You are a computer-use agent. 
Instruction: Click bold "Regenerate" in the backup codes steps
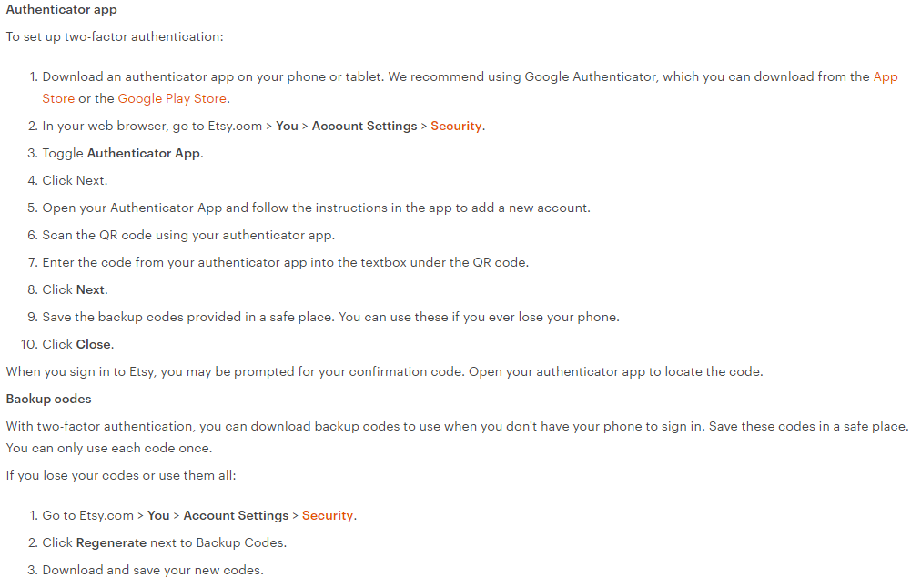(111, 542)
